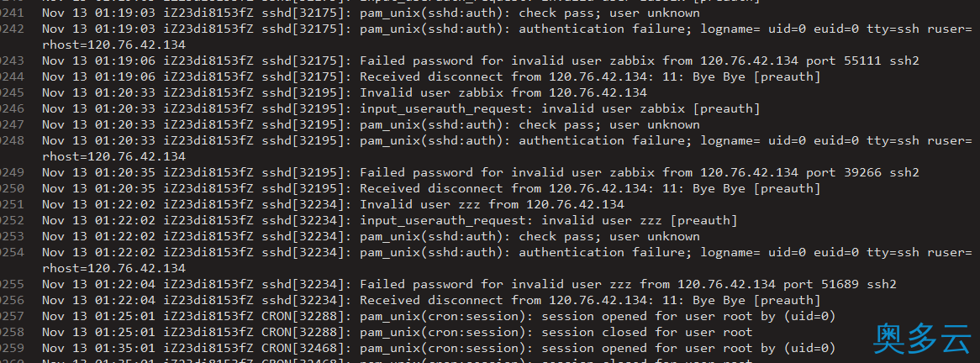Click 'check pass; user unknown' at 01:20:33

coord(609,124)
